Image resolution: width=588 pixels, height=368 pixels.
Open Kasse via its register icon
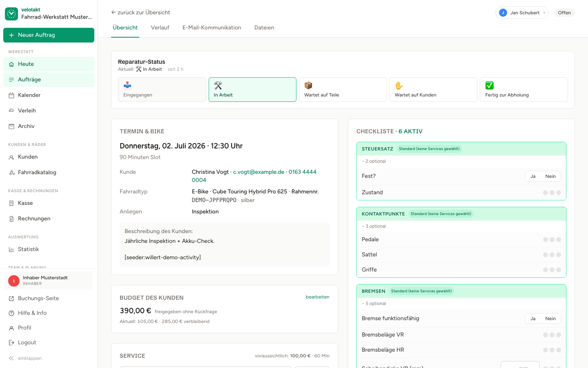[x=11, y=203]
